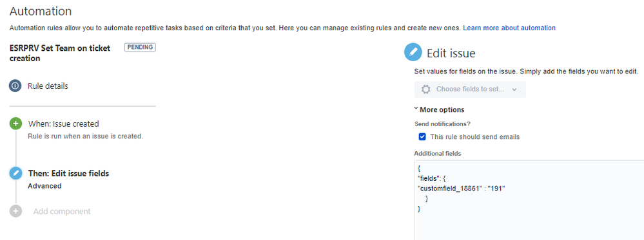
Task: Click the Rule details info icon
Action: [15, 86]
